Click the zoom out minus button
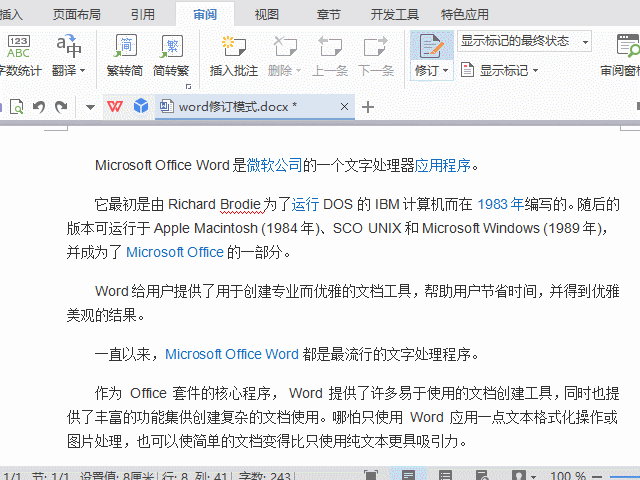This screenshot has height=480, width=640. (x=596, y=476)
